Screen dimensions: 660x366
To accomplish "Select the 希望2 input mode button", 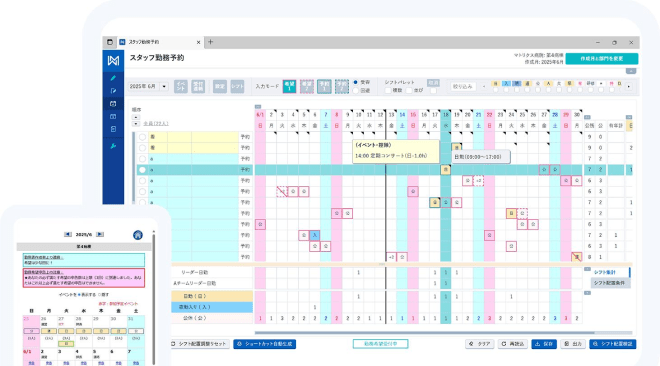I will (307, 86).
